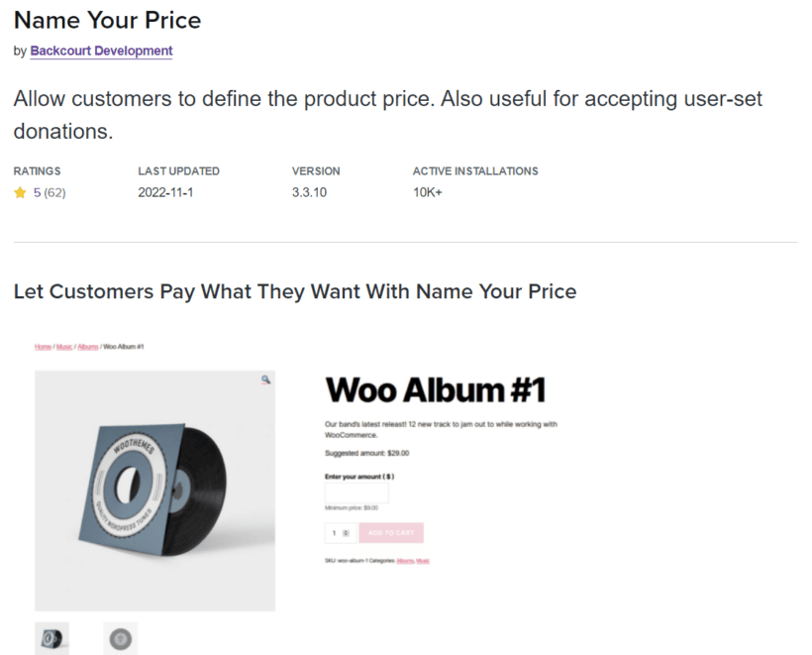Open the Albums breadcrumb link

(x=87, y=347)
